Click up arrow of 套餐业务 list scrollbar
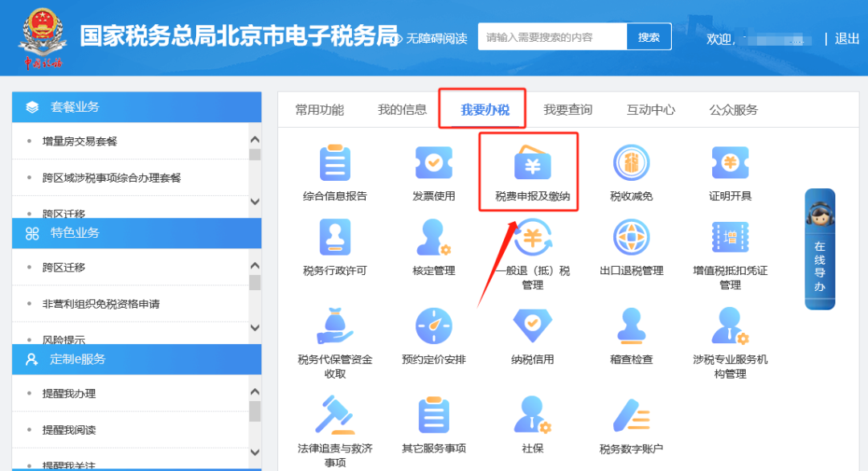The height and width of the screenshot is (471, 868). pyautogui.click(x=255, y=140)
